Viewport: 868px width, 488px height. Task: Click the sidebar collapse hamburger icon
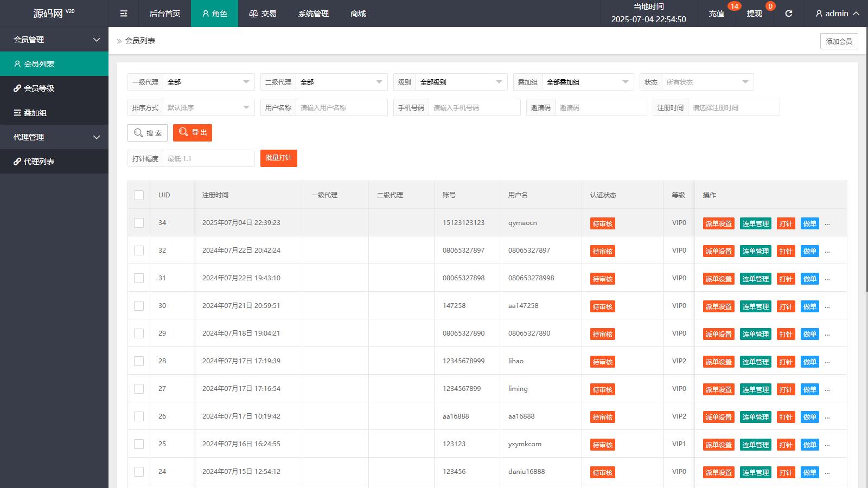pos(124,14)
